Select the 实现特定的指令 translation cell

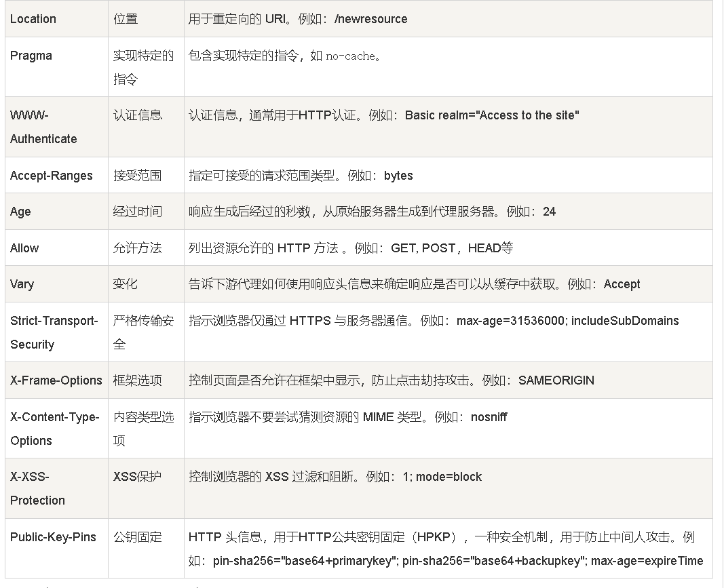(x=146, y=67)
